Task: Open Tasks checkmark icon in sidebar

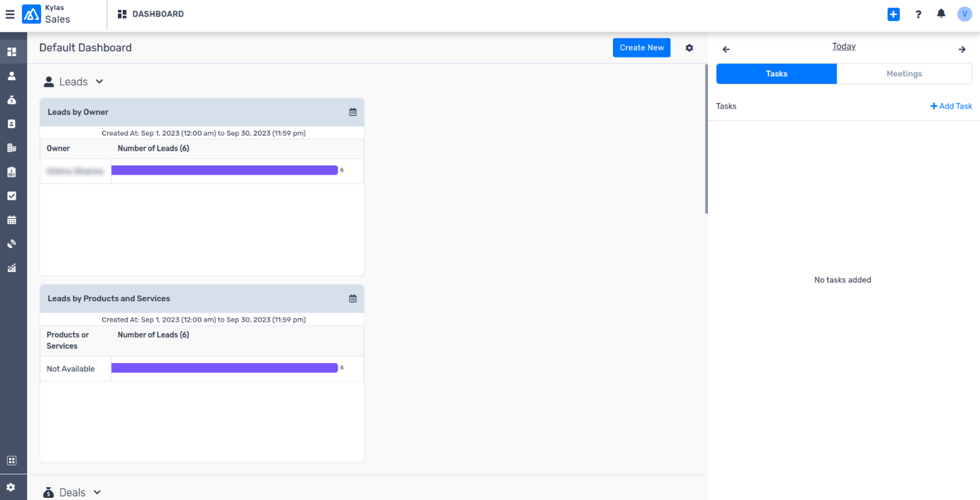Action: pos(11,196)
